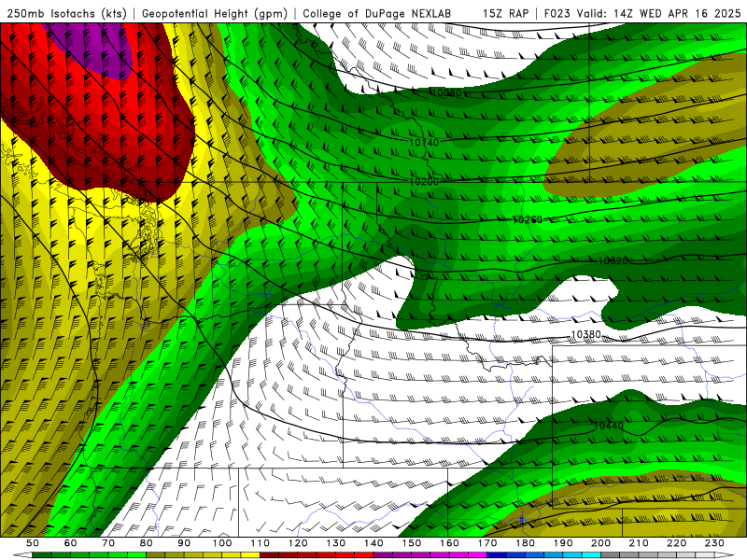Screen dimensions: 747x560
Task: Click the 10440 height contour label
Action: click(x=609, y=426)
